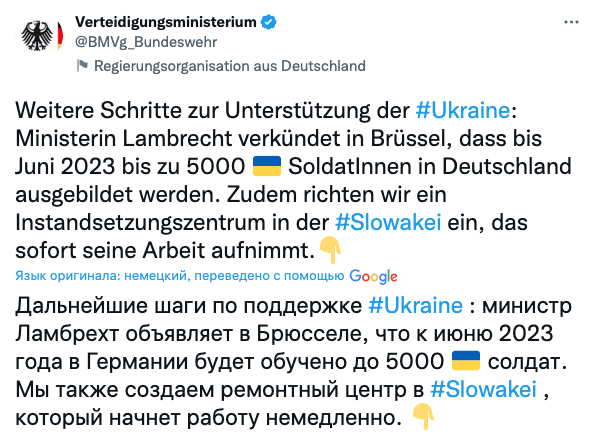
Task: Open the #Slowakei hashtag in the German text
Action: [x=388, y=222]
